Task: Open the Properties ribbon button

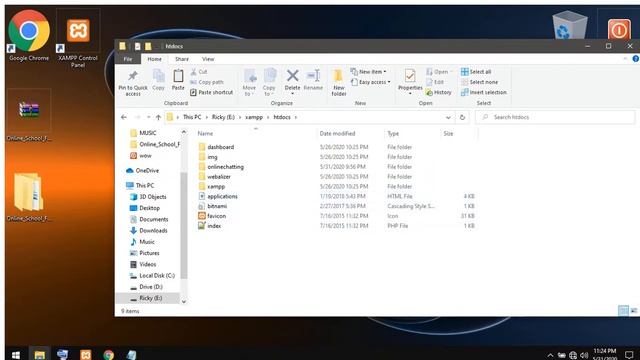Action: point(410,82)
